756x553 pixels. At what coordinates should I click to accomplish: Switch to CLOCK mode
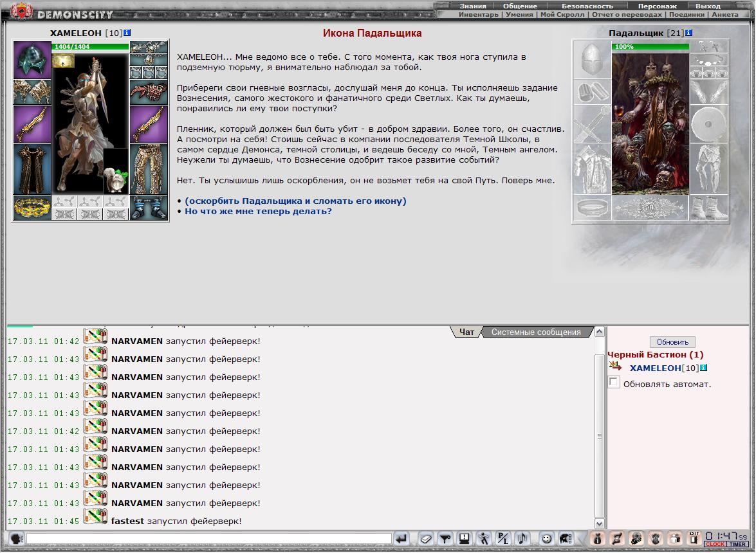[715, 545]
